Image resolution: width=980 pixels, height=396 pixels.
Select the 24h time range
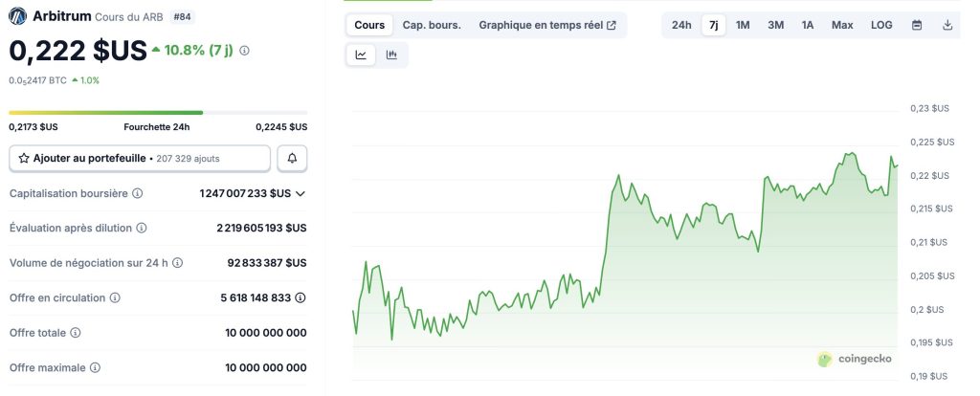click(681, 25)
